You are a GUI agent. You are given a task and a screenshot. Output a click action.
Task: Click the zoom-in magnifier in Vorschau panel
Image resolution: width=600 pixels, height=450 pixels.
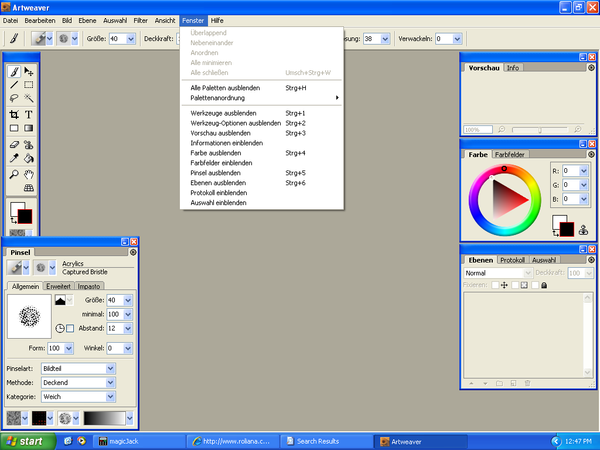click(578, 130)
